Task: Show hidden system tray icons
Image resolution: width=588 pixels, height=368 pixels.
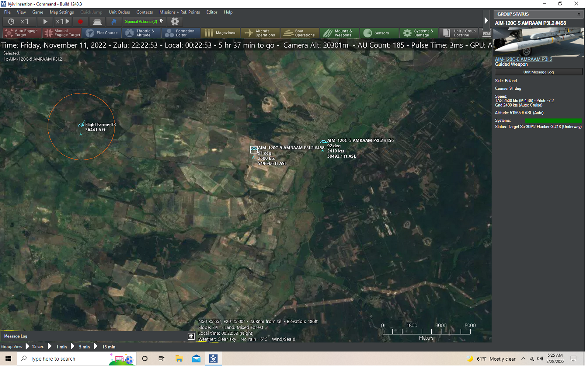Action: [x=523, y=359]
